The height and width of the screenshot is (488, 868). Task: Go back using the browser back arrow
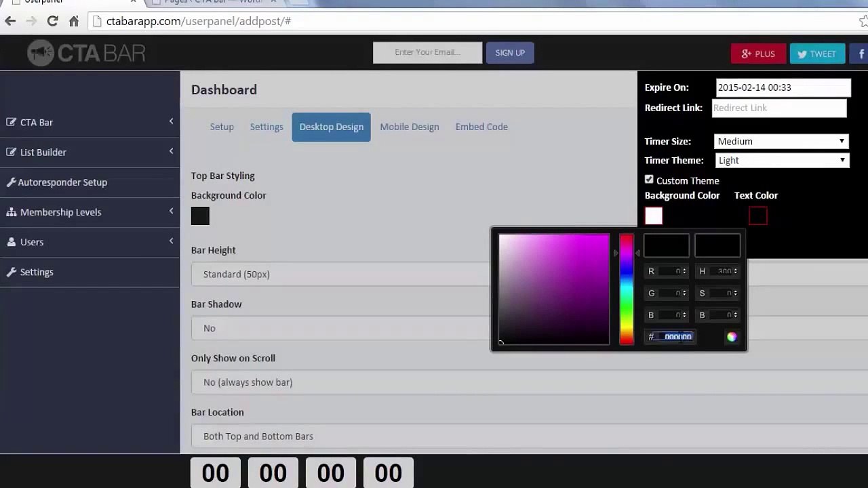pos(10,21)
